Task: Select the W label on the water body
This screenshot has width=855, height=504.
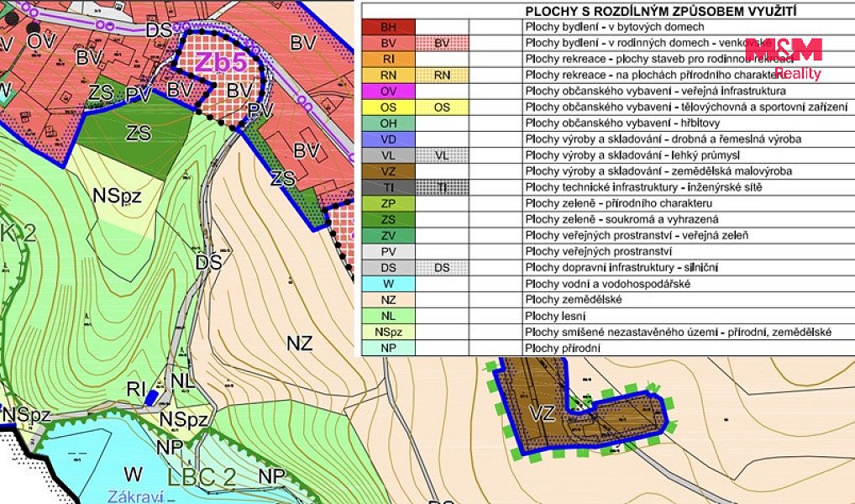Action: 133,474
